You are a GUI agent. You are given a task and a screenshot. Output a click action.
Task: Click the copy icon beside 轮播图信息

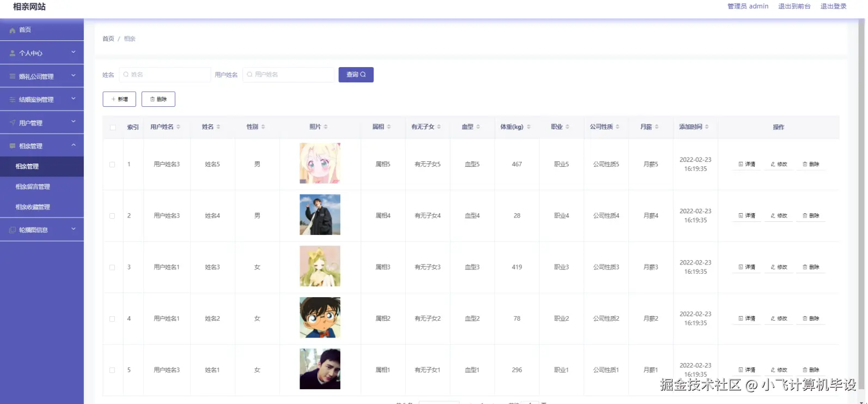[13, 230]
